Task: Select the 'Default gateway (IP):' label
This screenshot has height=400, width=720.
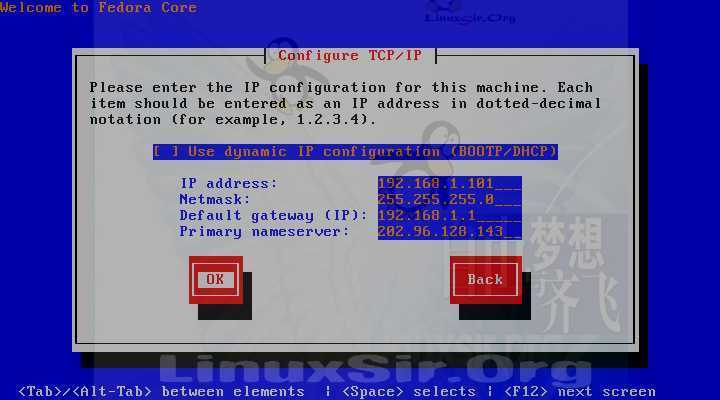Action: 274,215
